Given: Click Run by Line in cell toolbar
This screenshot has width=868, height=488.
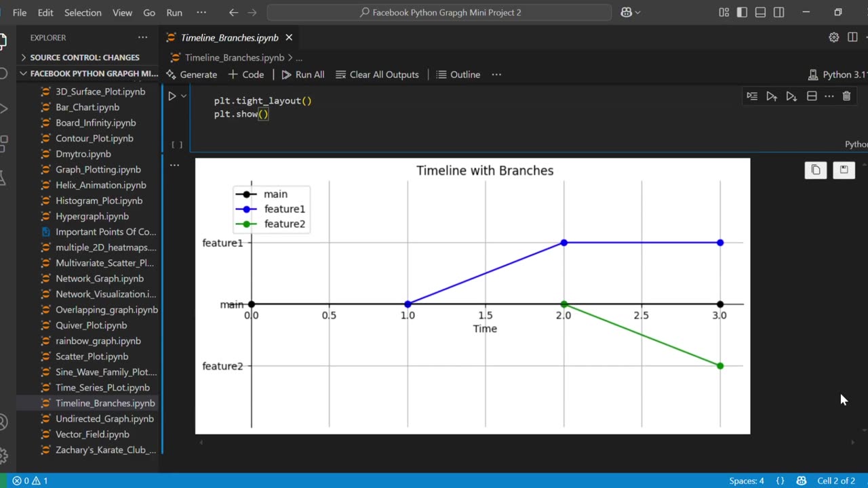Looking at the screenshot, I should click(x=752, y=96).
